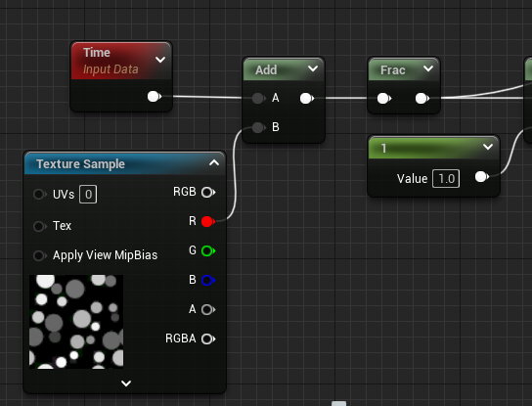Collapse the Texture Sample node header arrow

pyautogui.click(x=214, y=162)
